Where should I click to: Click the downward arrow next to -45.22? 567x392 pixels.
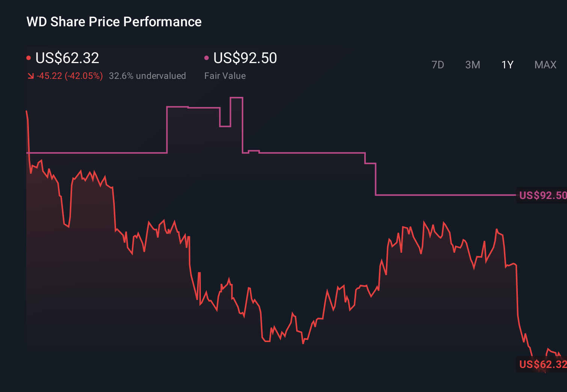click(31, 75)
